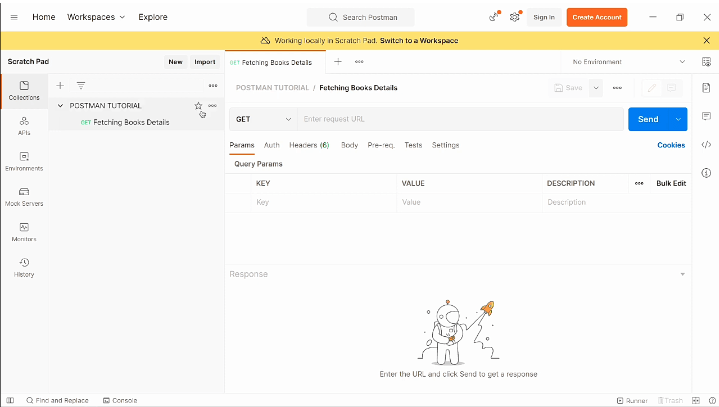Screen dimensions: 719x407
Task: Open settings gear icon in header
Action: click(514, 17)
